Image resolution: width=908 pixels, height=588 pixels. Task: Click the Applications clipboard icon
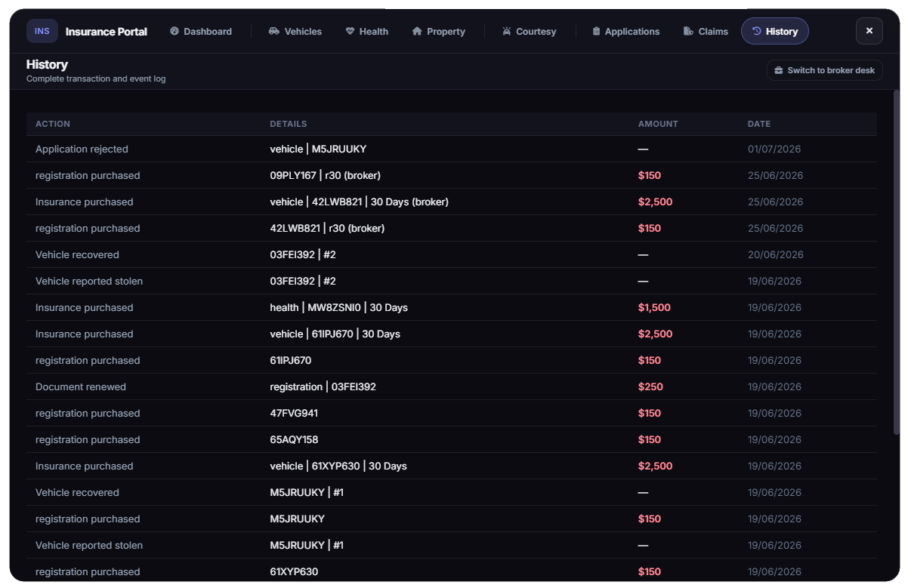[x=597, y=31]
